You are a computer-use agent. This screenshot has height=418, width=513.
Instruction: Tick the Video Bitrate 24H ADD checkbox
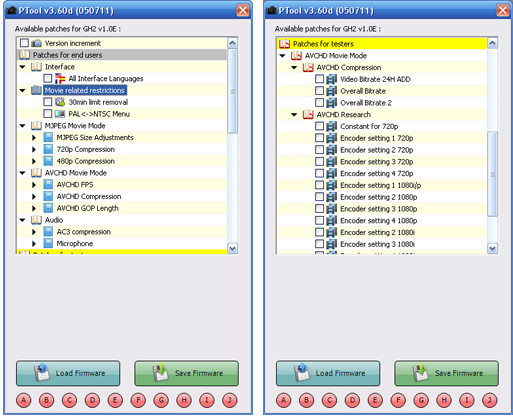coord(319,79)
